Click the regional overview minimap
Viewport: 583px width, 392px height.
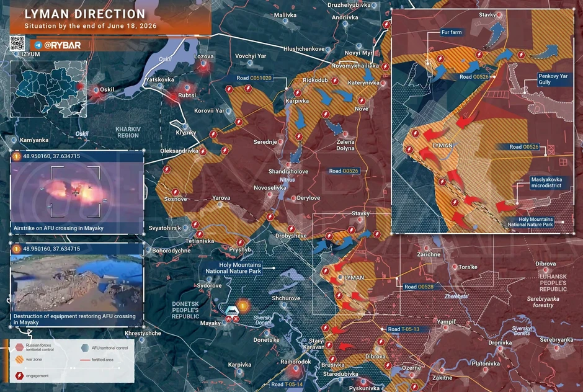click(x=48, y=89)
